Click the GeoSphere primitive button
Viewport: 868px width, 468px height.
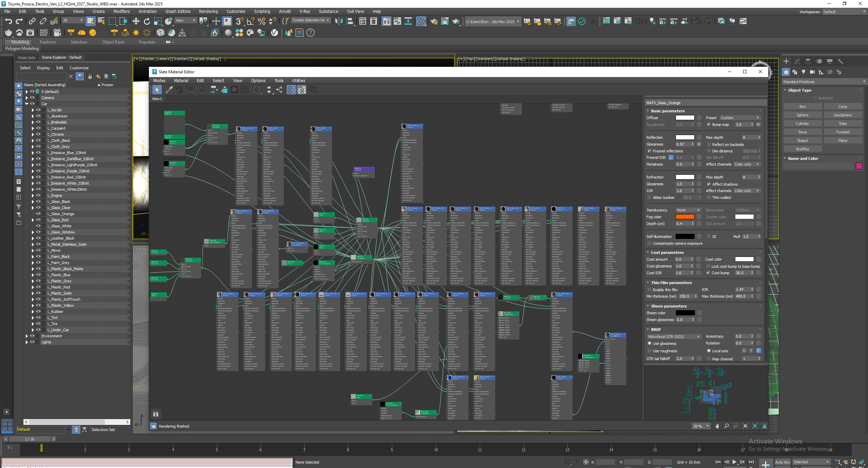(x=843, y=115)
